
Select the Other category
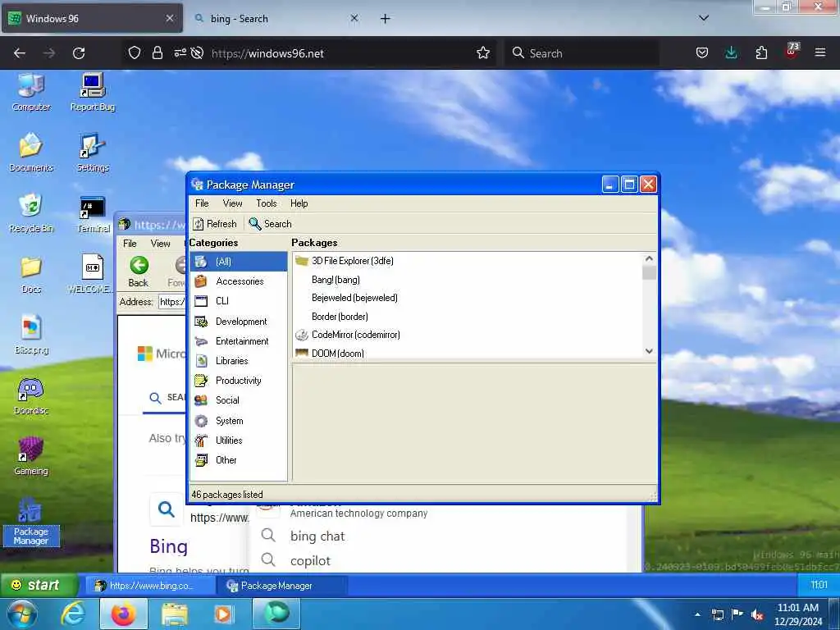[239, 460]
